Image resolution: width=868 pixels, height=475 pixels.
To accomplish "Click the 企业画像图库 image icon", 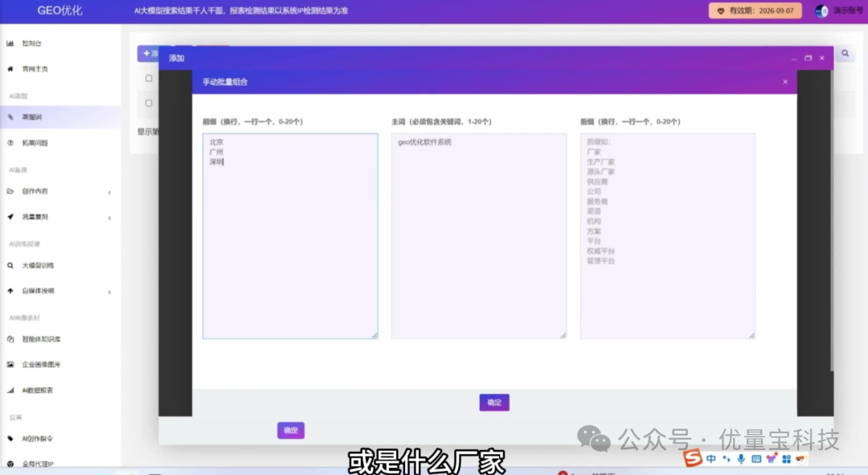I will pyautogui.click(x=10, y=365).
